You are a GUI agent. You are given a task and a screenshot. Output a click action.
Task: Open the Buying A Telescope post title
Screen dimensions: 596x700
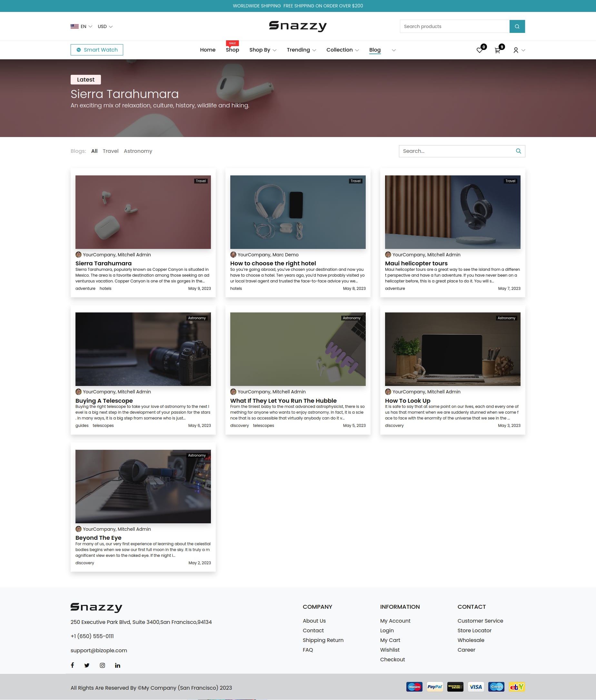104,401
